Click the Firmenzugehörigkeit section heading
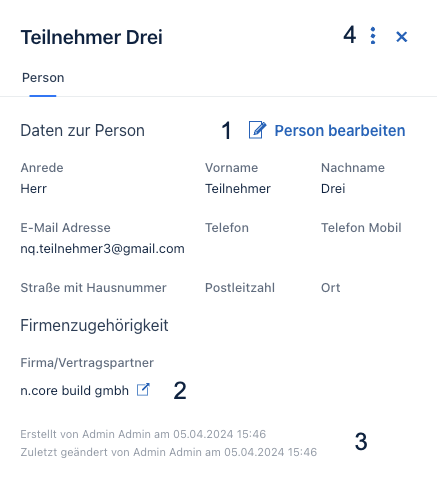 (94, 325)
